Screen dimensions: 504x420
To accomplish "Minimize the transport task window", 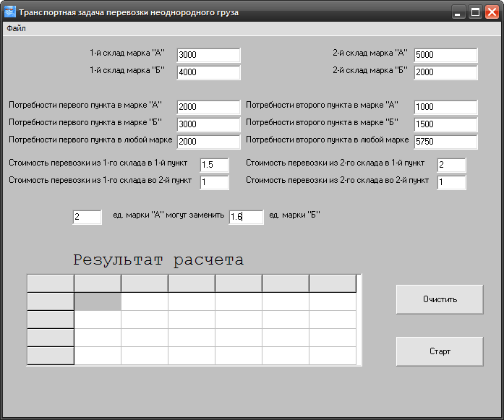I will click(x=458, y=12).
